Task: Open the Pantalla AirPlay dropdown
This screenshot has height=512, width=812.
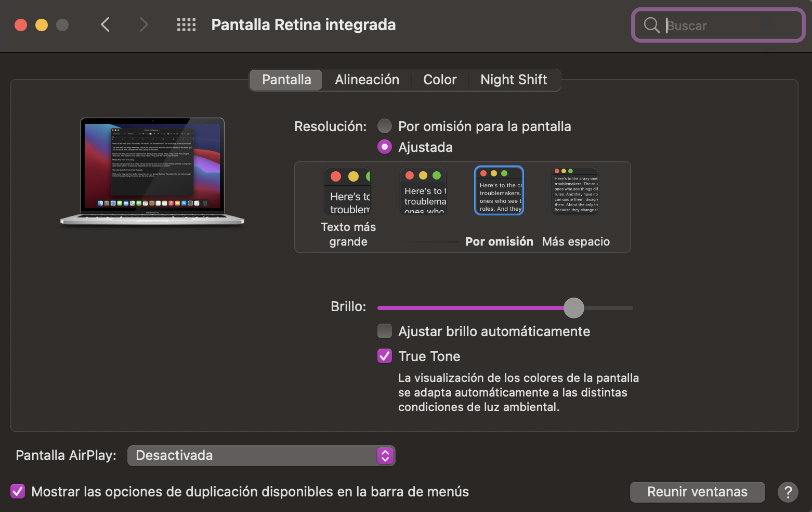Action: pos(261,456)
